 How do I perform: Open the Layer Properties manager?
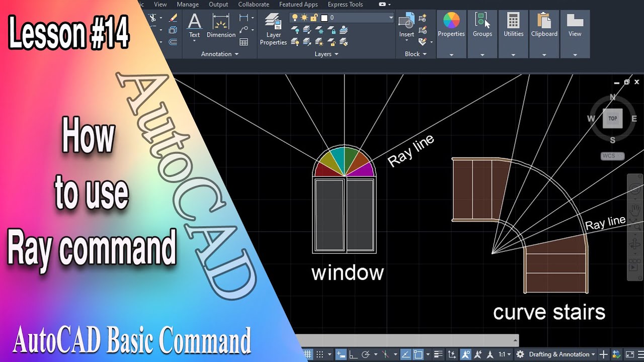click(x=273, y=29)
